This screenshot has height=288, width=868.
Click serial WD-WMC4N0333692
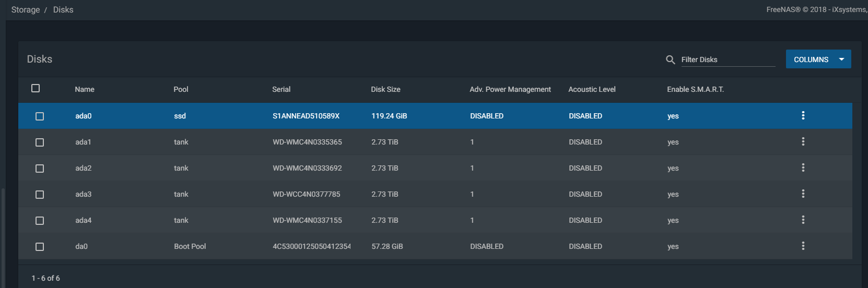pos(307,168)
